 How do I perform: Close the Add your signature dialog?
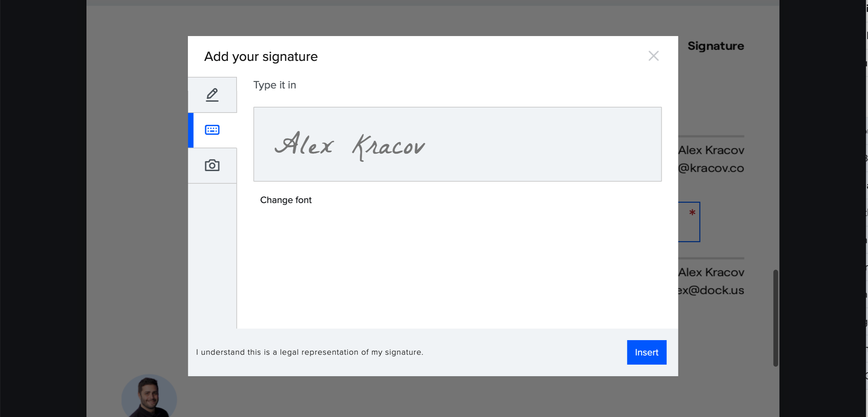click(653, 56)
